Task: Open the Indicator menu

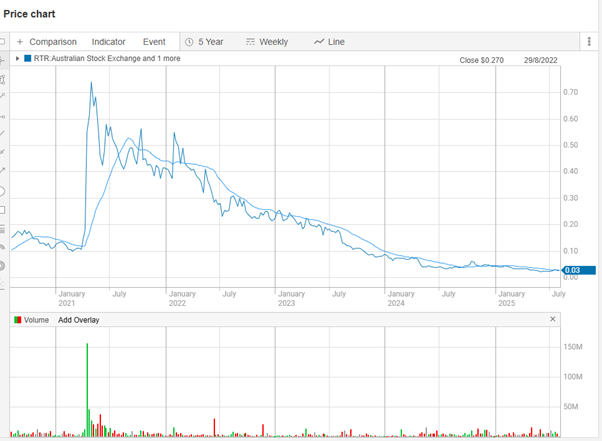Action: pyautogui.click(x=108, y=42)
